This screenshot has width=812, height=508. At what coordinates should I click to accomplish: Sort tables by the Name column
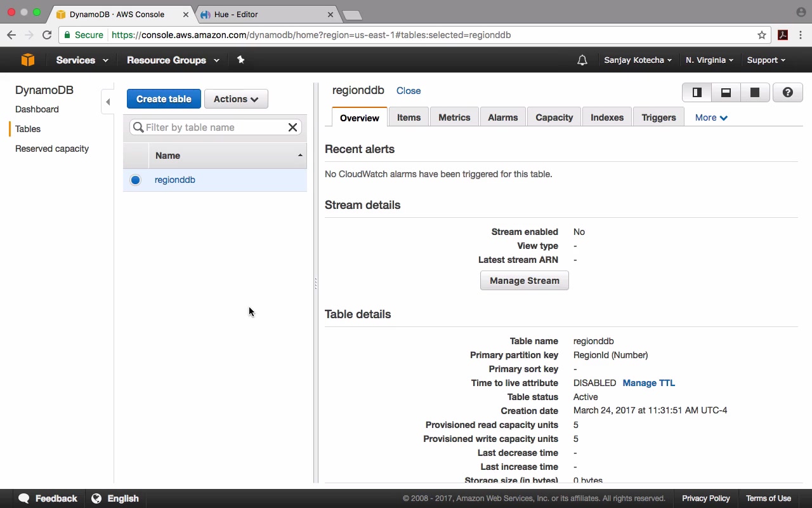pyautogui.click(x=228, y=156)
